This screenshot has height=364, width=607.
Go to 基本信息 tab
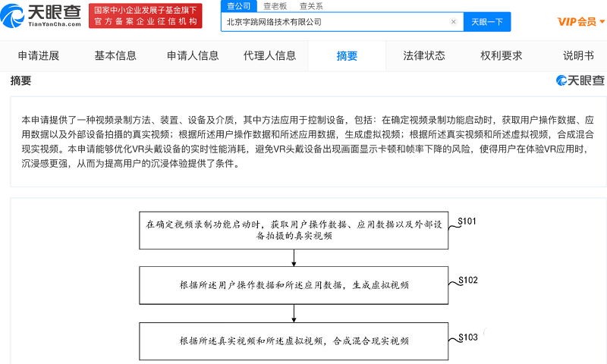pos(115,55)
